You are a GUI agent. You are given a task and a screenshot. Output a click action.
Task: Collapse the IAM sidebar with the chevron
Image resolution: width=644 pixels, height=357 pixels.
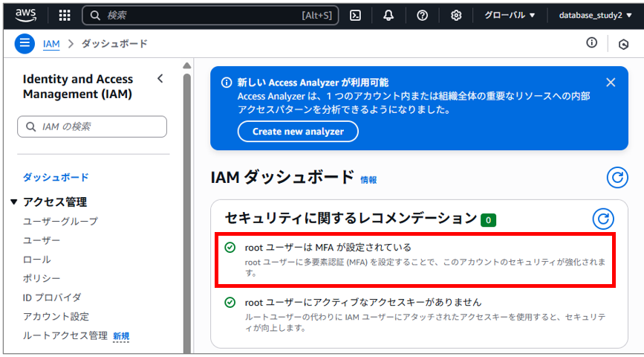160,79
